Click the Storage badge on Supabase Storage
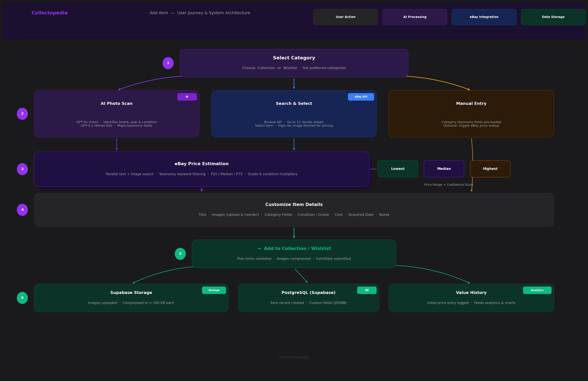 [x=214, y=290]
